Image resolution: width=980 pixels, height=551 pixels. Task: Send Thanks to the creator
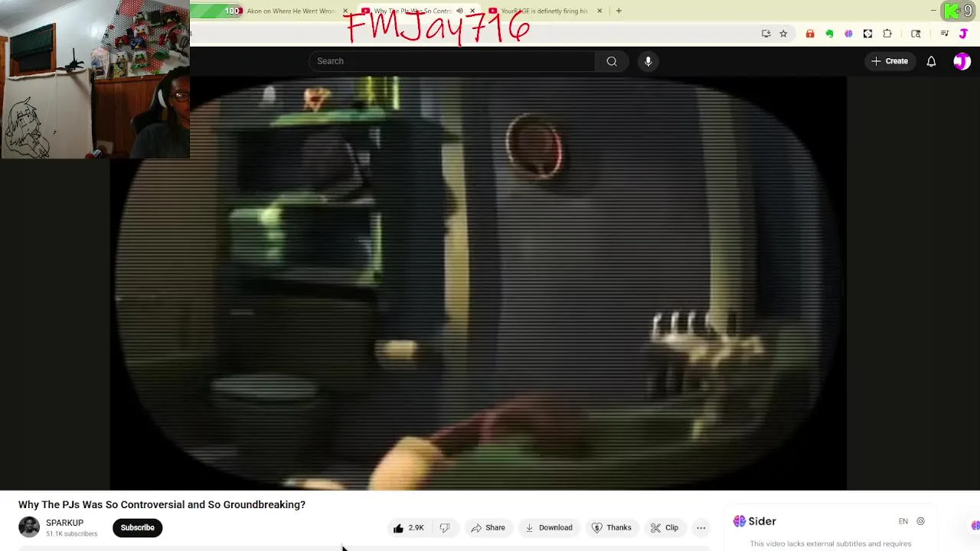click(611, 527)
